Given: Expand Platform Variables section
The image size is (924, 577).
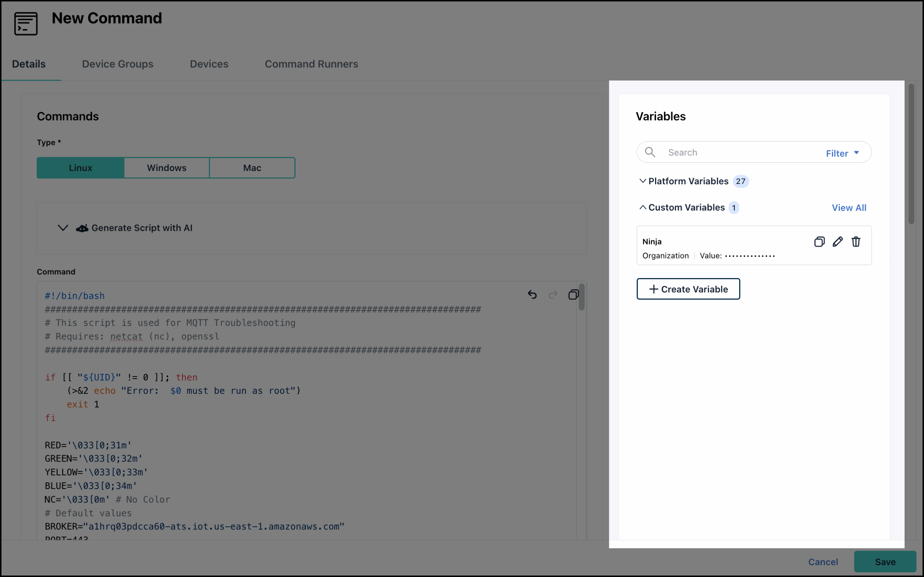Looking at the screenshot, I should pyautogui.click(x=642, y=181).
